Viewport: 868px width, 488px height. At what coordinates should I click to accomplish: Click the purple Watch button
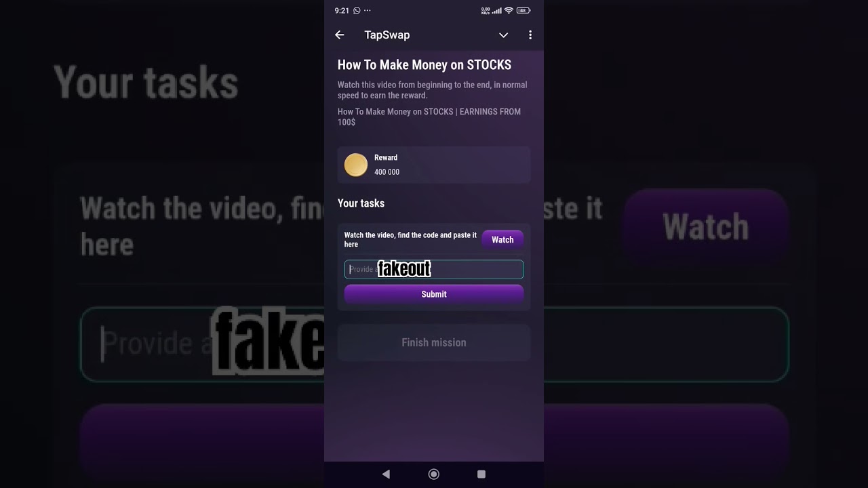(x=502, y=240)
